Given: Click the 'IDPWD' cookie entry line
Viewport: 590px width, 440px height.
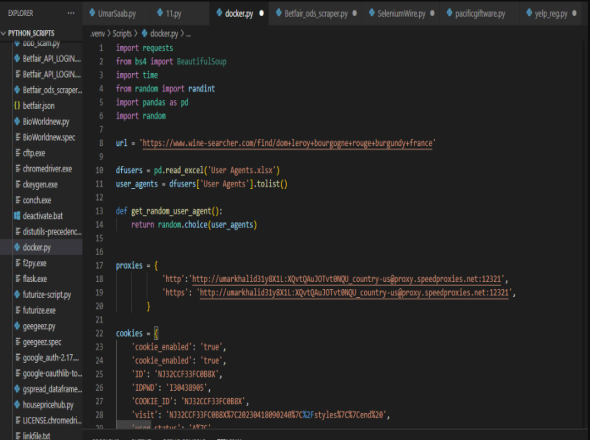Looking at the screenshot, I should [171, 388].
